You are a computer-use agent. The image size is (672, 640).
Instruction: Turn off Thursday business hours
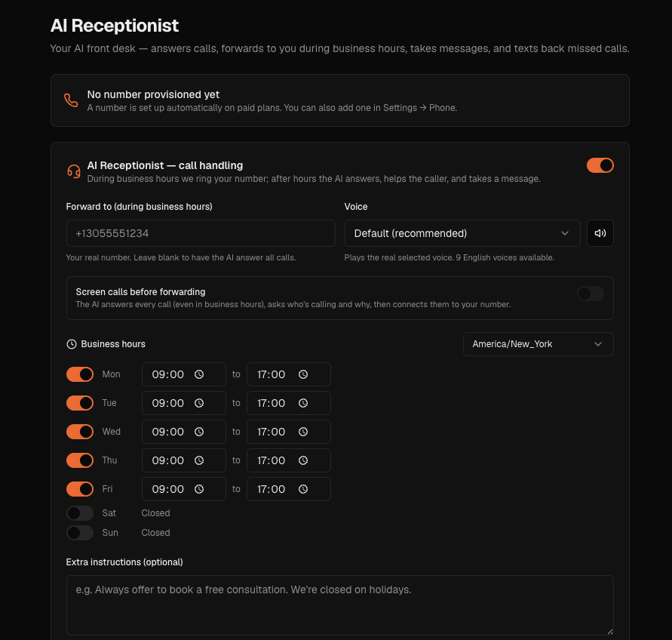[x=80, y=460]
